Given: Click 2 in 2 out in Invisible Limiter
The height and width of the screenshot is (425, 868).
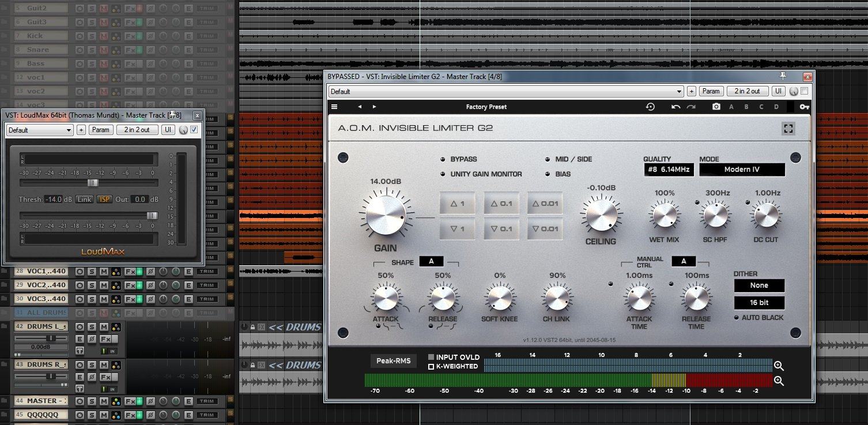Looking at the screenshot, I should point(748,91).
